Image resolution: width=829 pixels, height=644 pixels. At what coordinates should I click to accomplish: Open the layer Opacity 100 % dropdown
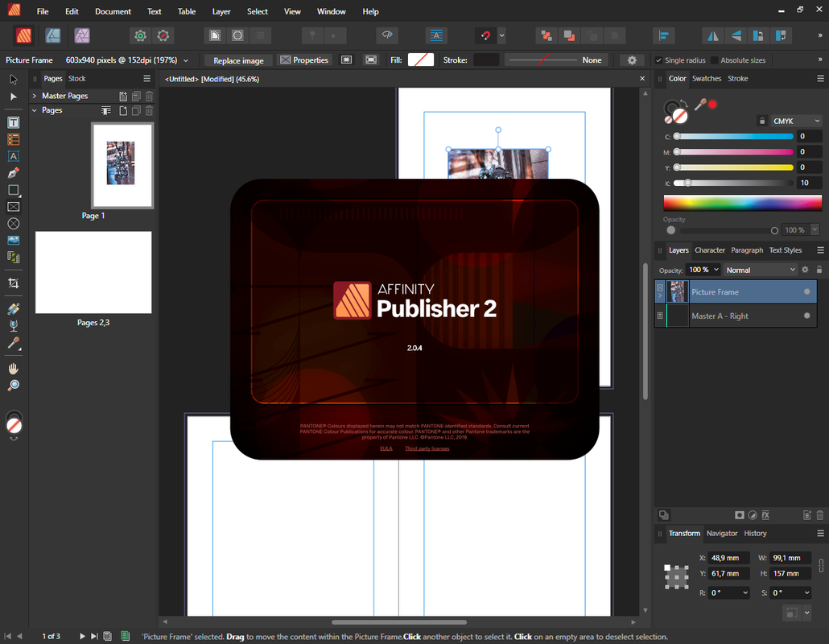[716, 270]
